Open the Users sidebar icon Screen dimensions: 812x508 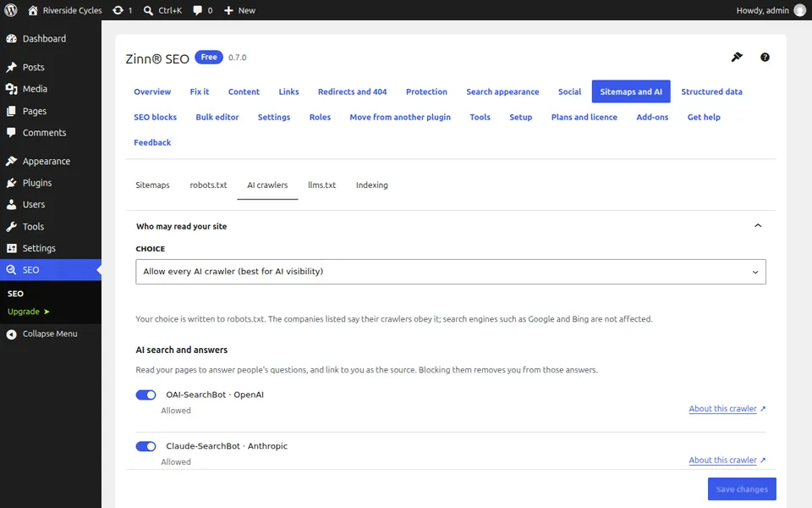11,205
